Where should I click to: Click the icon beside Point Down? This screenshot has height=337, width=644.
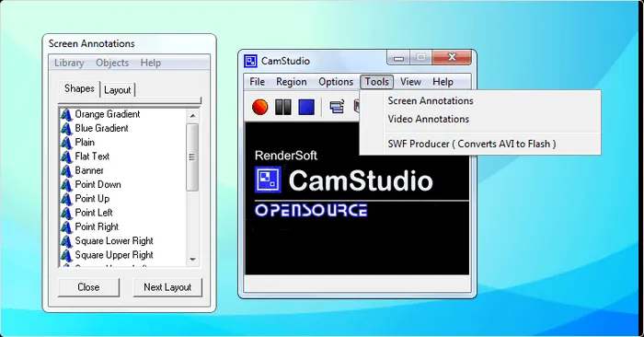66,185
